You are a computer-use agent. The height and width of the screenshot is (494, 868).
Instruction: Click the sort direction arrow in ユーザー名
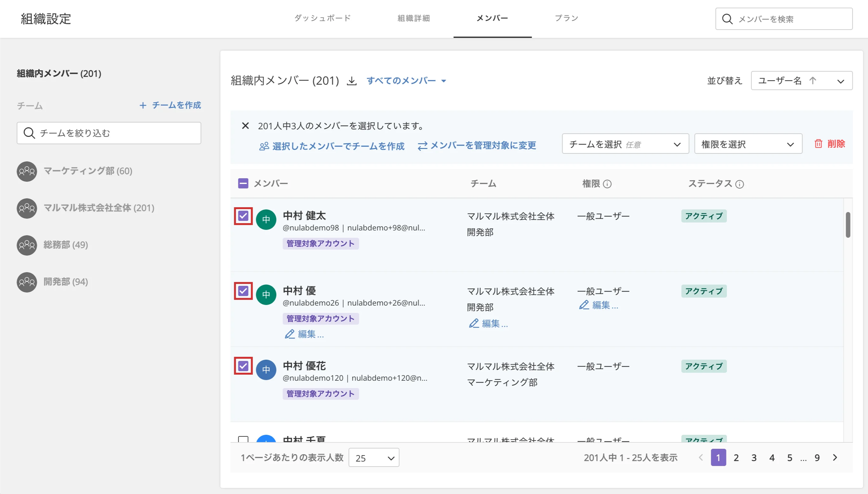(x=813, y=81)
